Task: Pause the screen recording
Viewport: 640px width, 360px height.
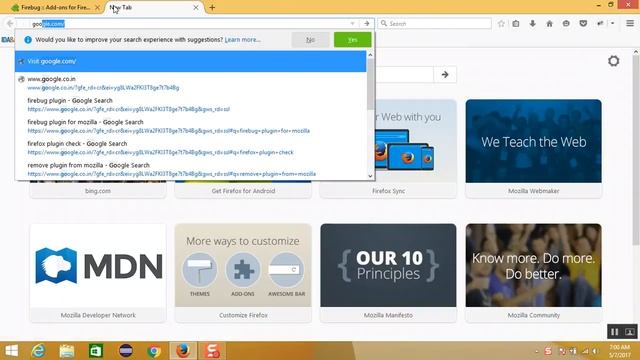Action: pos(615,332)
